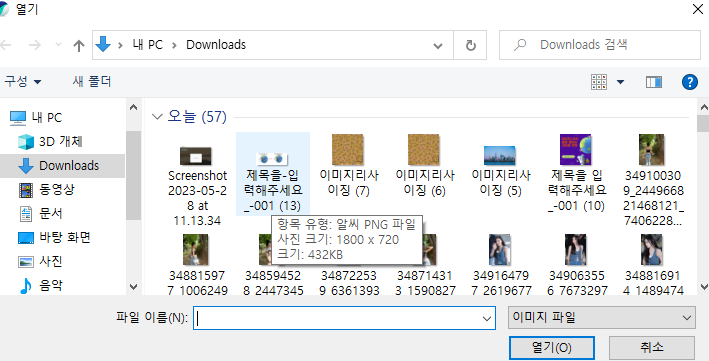Click the 동영상 film icon

(x=26, y=190)
